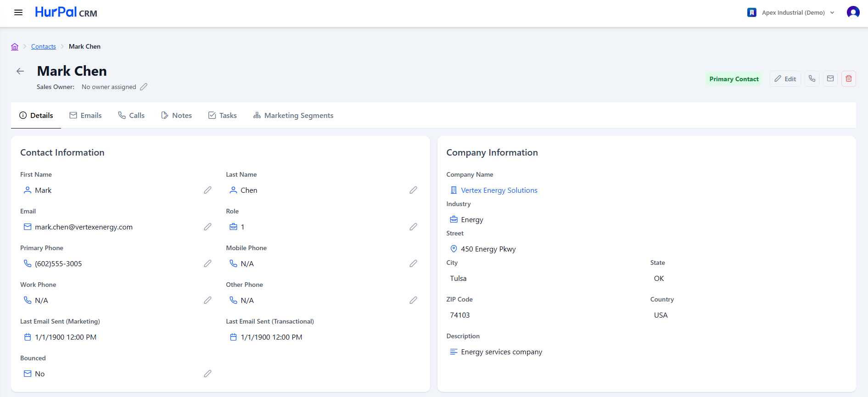This screenshot has width=868, height=397.
Task: Click the person icon beside first name Mark
Action: click(x=28, y=190)
